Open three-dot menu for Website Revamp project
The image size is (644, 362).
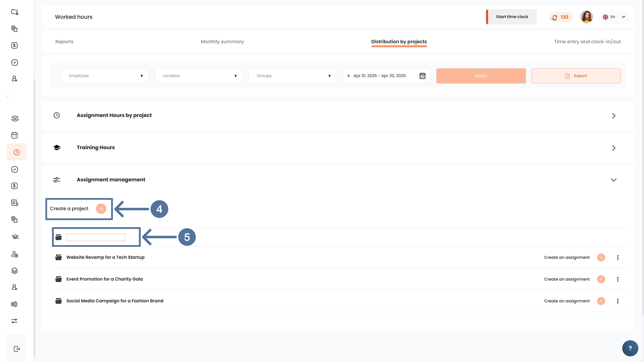point(618,257)
